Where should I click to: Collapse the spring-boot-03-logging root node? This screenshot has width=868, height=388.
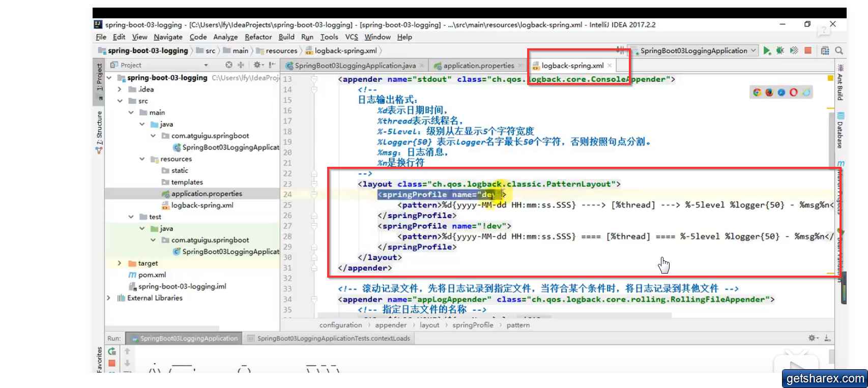point(109,78)
